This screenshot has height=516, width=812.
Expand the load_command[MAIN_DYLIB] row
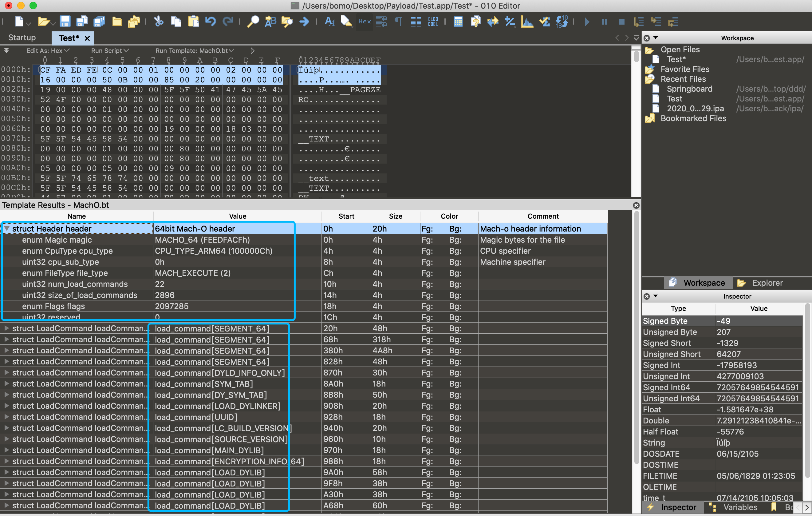[6, 450]
